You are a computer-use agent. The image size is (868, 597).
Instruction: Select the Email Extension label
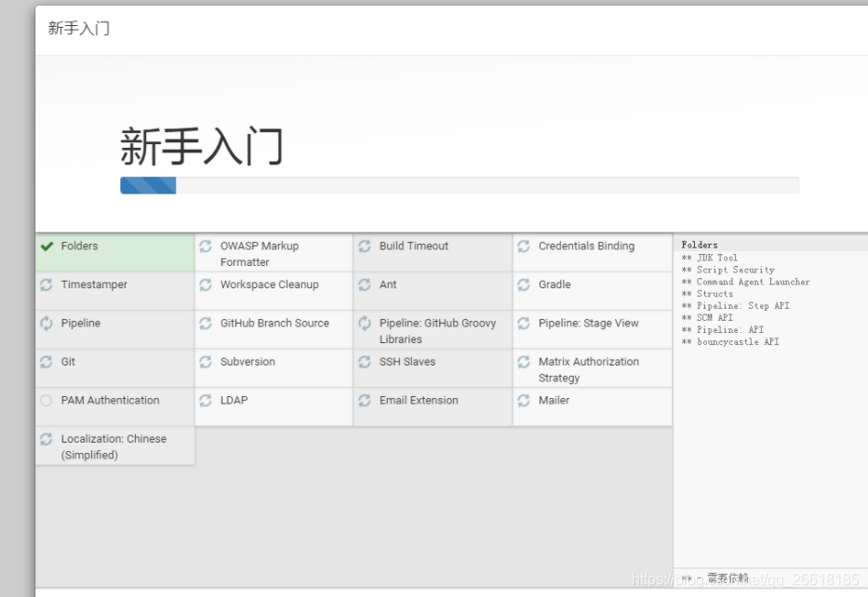pyautogui.click(x=419, y=400)
